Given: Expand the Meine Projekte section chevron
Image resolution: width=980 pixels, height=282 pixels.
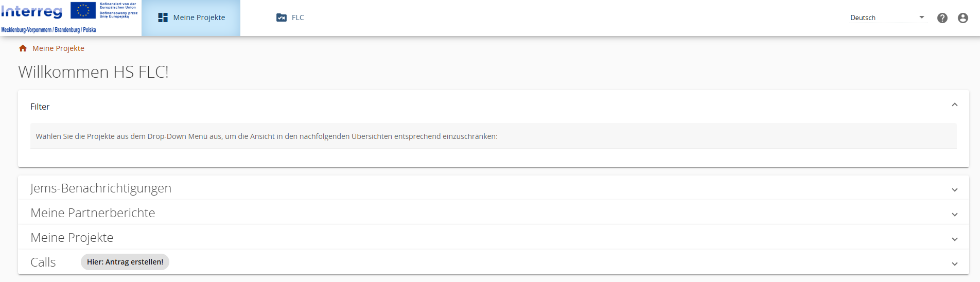Looking at the screenshot, I should 954,239.
